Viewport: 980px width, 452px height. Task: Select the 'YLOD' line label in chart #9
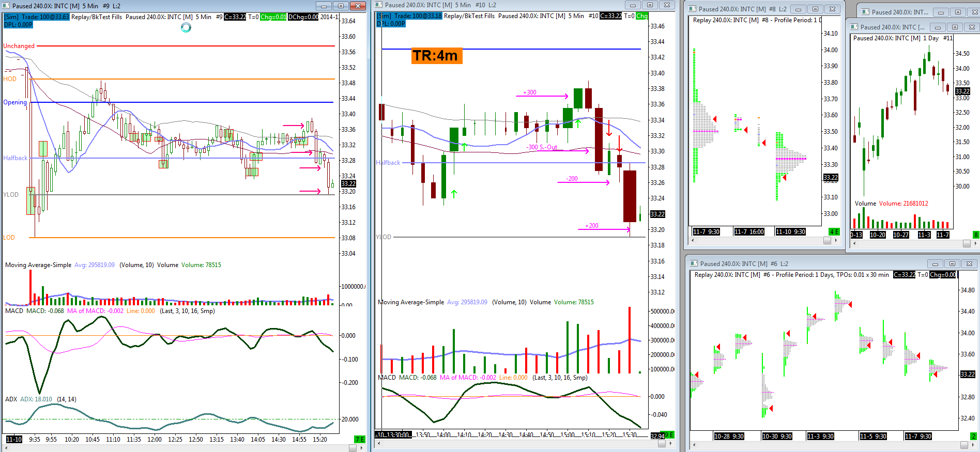(11, 195)
